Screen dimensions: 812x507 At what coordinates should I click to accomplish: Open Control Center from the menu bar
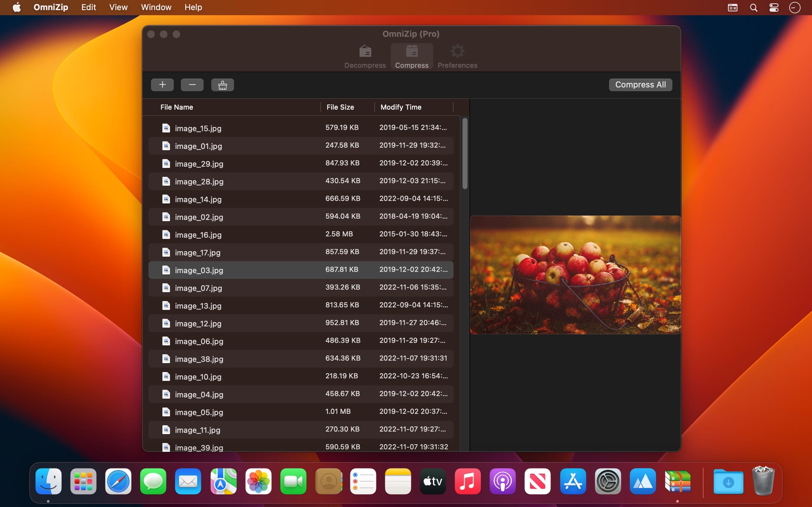[x=774, y=7]
